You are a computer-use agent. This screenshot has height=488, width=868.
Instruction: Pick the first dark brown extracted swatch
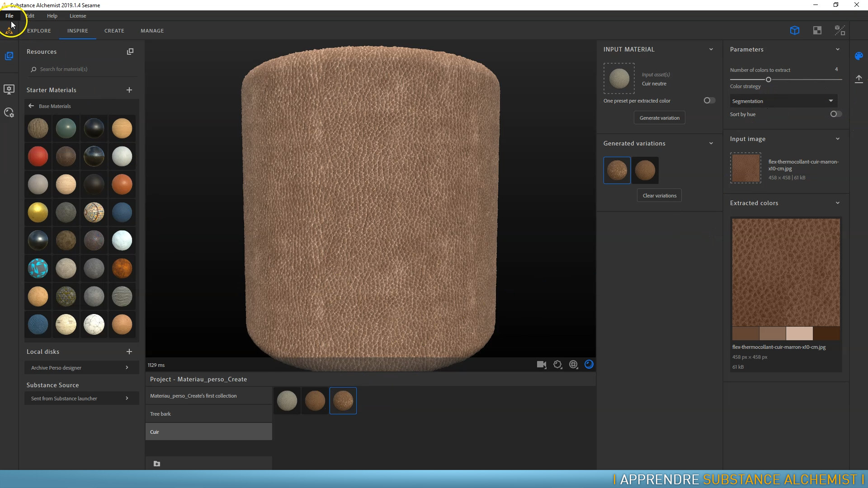pos(745,333)
